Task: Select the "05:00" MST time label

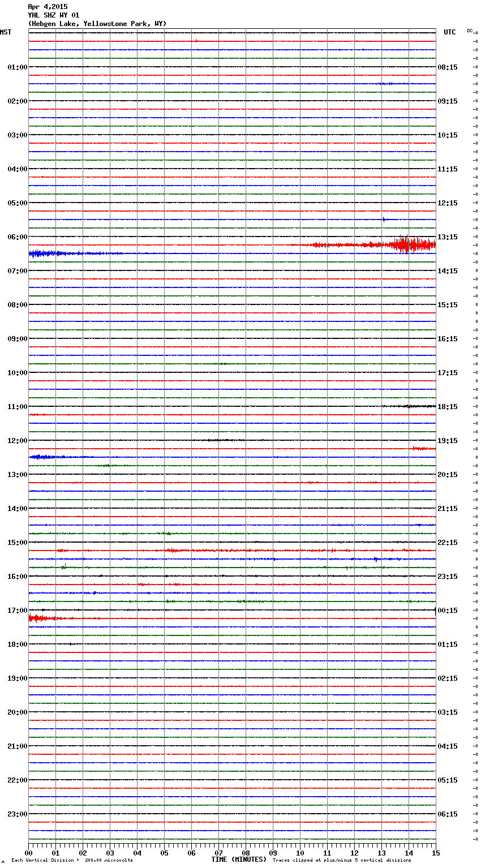Action: point(18,203)
